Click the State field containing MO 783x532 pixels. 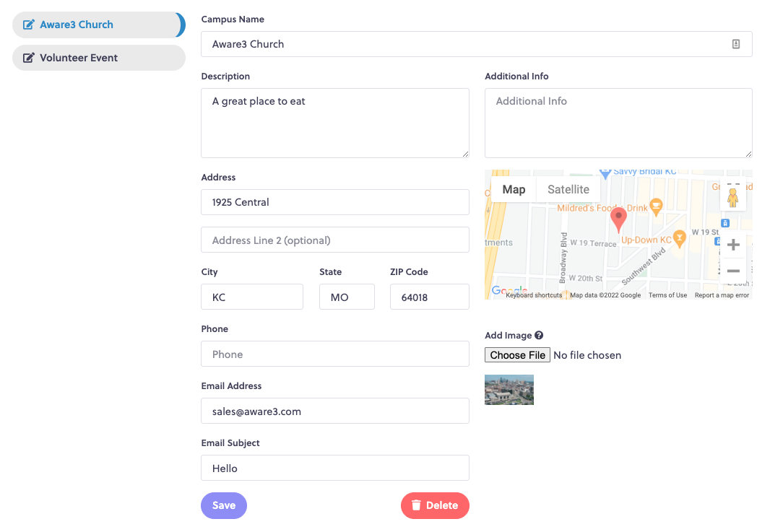pos(347,297)
